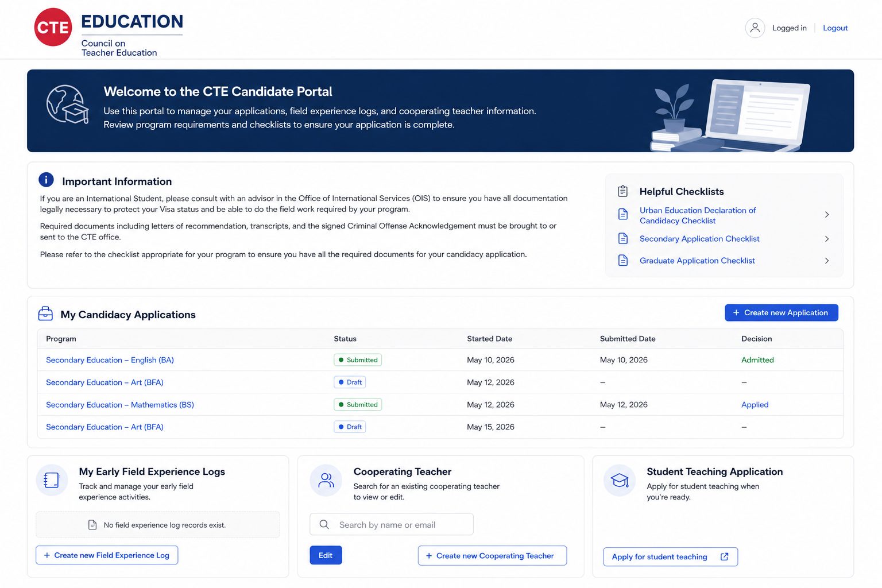Click Draft badge in May 15 Art row
Viewport: 882px width, 588px height.
350,427
